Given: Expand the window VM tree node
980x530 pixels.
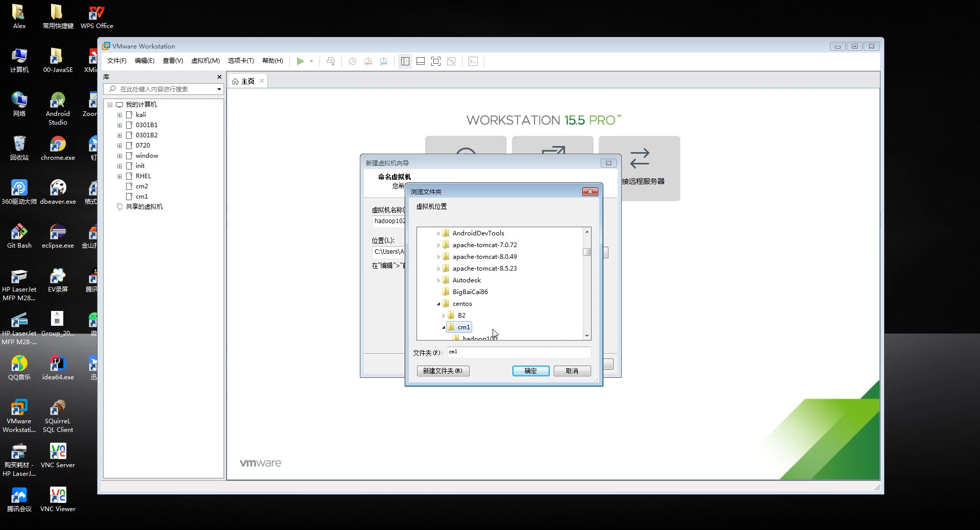Looking at the screenshot, I should (x=120, y=156).
